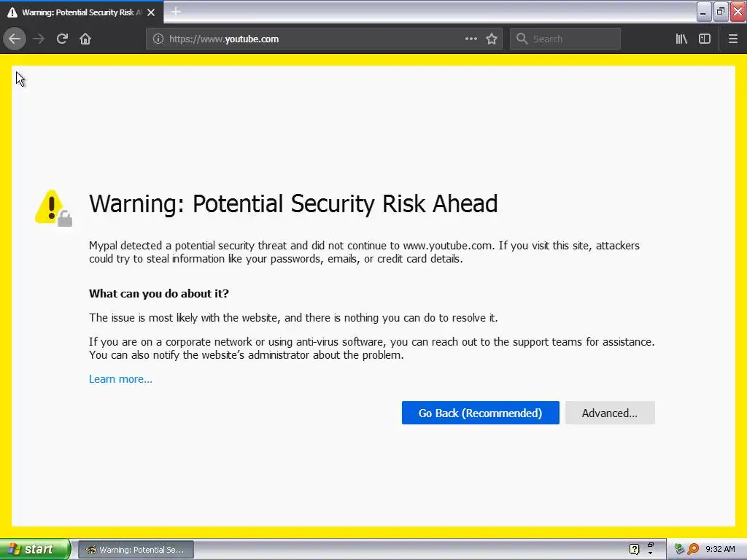Click the 9:32 AM system clock
Screen dimensions: 747x560
720,550
